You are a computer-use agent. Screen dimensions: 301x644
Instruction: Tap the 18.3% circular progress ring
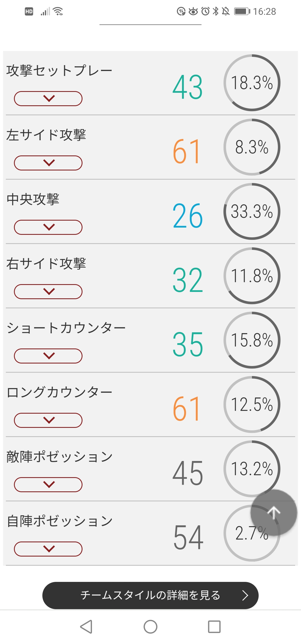pos(252,83)
